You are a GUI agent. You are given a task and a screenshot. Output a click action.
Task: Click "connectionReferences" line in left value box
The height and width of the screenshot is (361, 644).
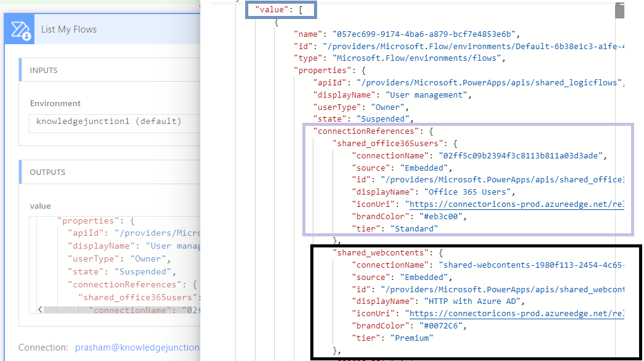point(132,285)
